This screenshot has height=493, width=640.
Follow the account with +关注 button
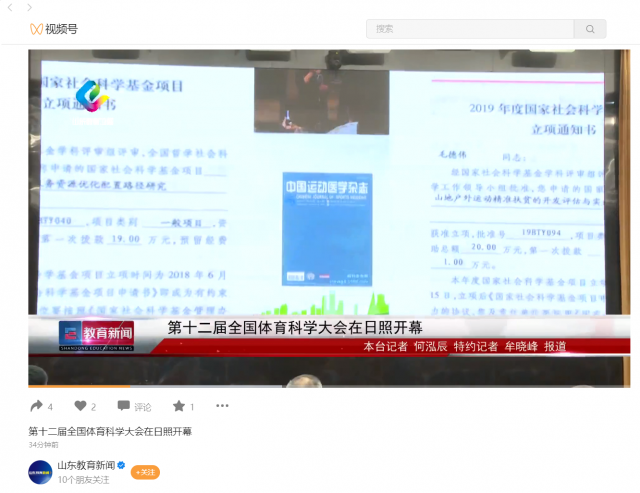click(146, 472)
